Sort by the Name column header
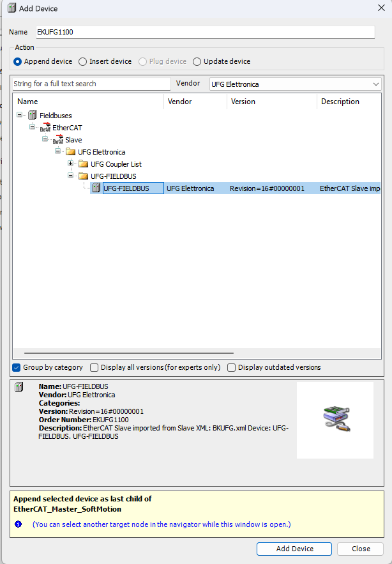392x564 pixels. pos(89,102)
